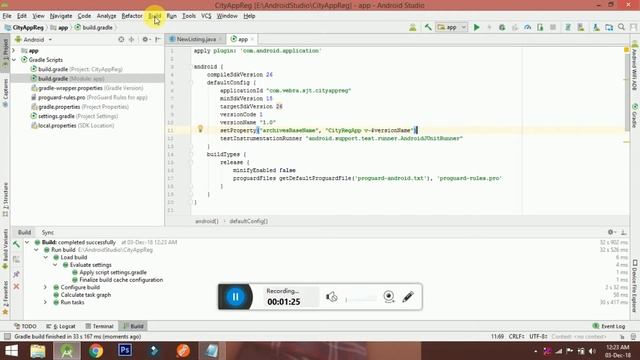Open the Build menu

tap(155, 16)
